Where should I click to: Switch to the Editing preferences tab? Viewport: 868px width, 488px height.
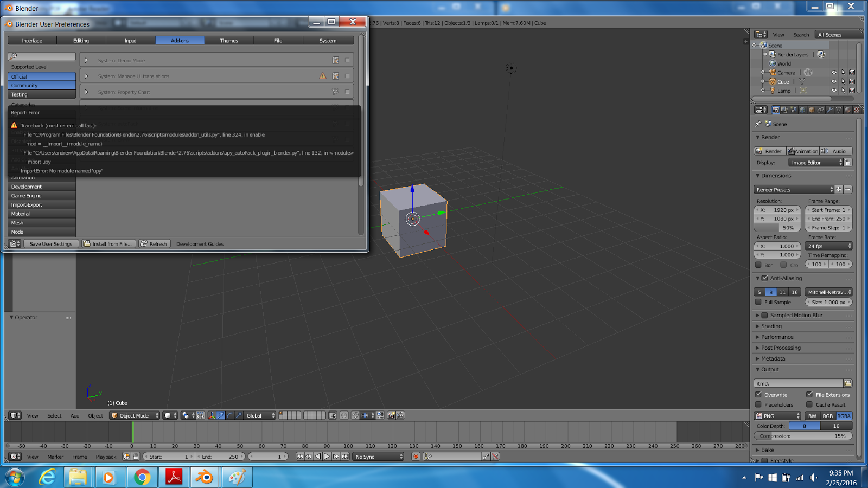point(81,41)
